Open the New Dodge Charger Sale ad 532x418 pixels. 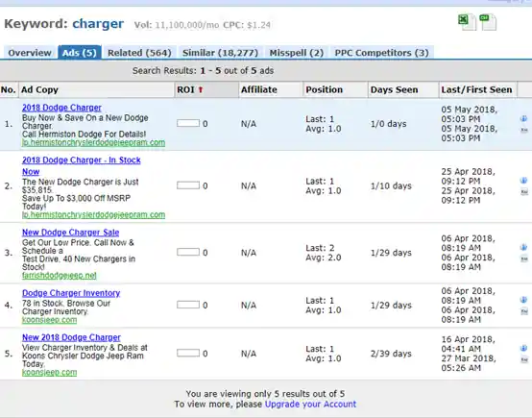pyautogui.click(x=70, y=233)
